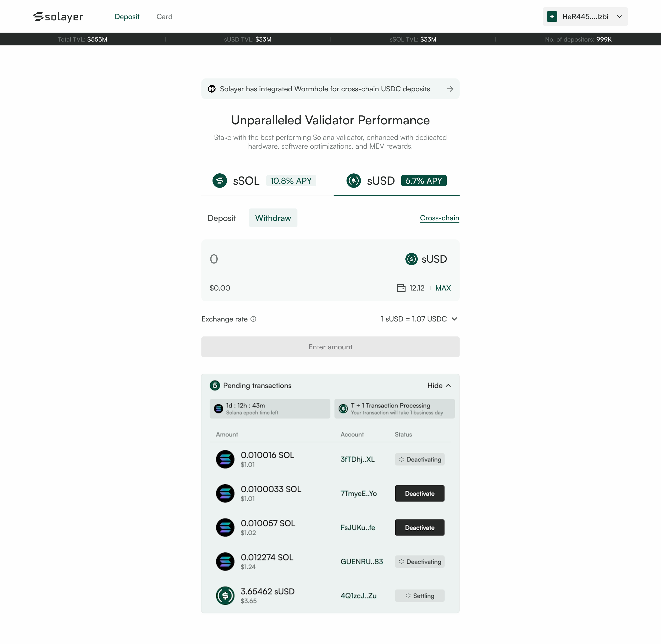Hide the Pending transactions panel
Viewport: 661px width, 644px height.
pyautogui.click(x=439, y=385)
